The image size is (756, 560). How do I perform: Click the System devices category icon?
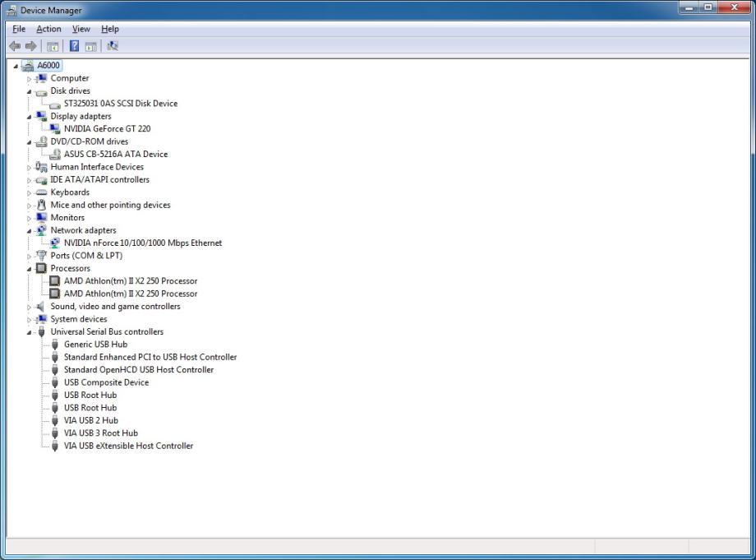point(41,319)
